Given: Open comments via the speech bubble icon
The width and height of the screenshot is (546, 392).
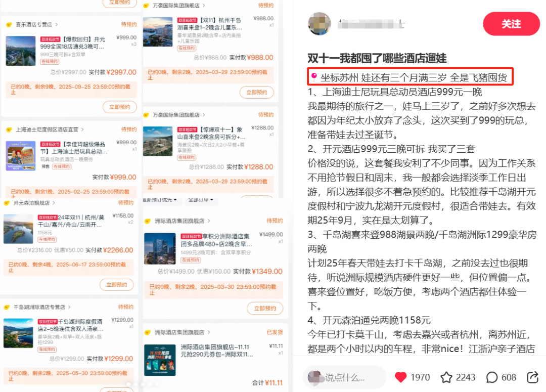Looking at the screenshot, I should point(492,377).
